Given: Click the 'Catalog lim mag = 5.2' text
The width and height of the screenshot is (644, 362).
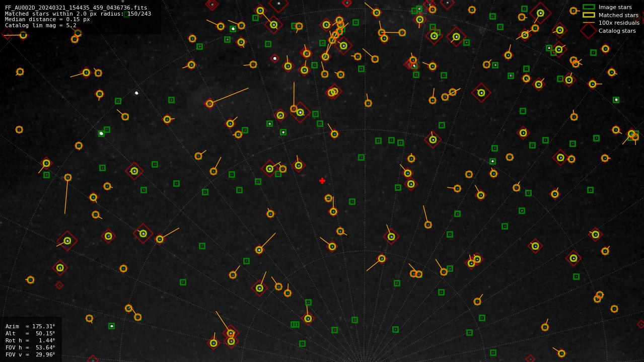Looking at the screenshot, I should [41, 25].
